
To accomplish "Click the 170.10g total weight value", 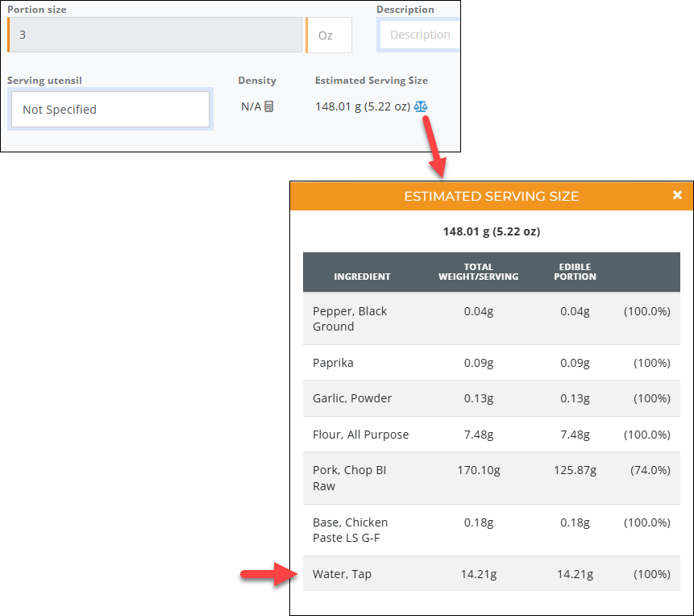I will [479, 470].
